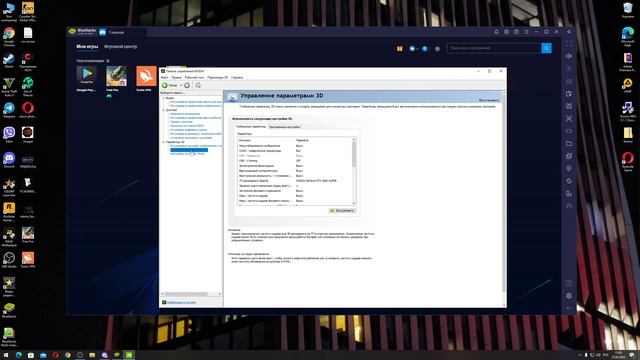This screenshot has width=640, height=360.
Task: Click BlueStacks sidebar volume icon
Action: coord(569,56)
